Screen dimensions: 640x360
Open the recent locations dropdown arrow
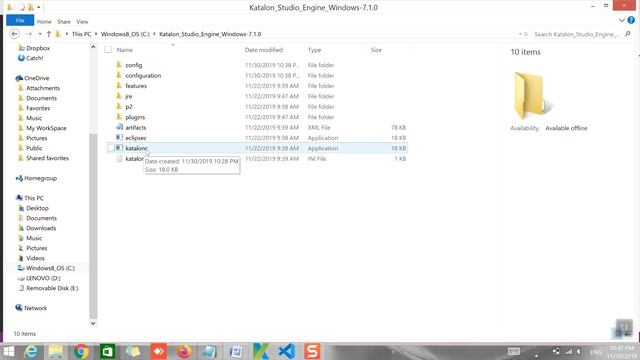pos(40,34)
